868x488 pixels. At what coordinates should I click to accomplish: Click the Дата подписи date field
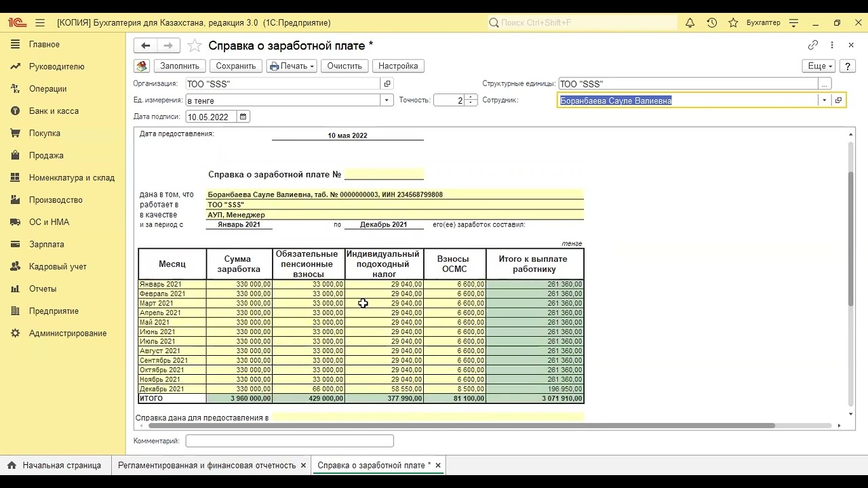[211, 117]
